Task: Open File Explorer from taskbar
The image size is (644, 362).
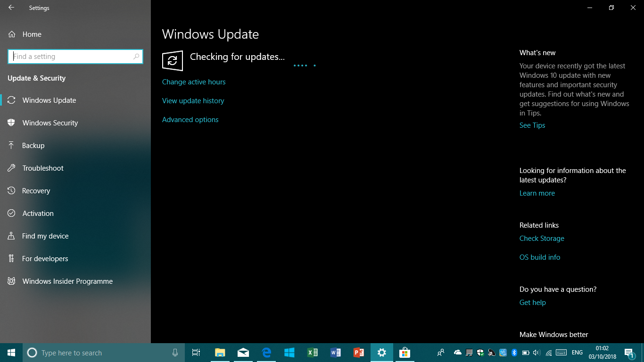Action: (220, 353)
